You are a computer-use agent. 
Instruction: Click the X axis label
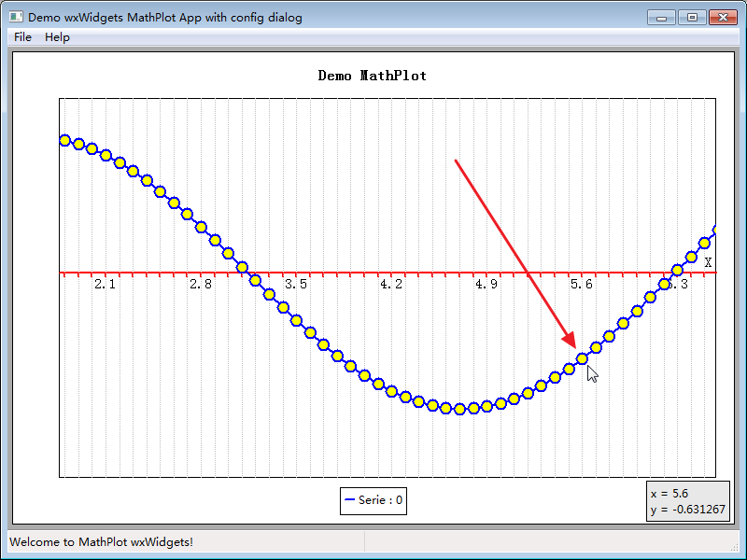click(x=708, y=262)
